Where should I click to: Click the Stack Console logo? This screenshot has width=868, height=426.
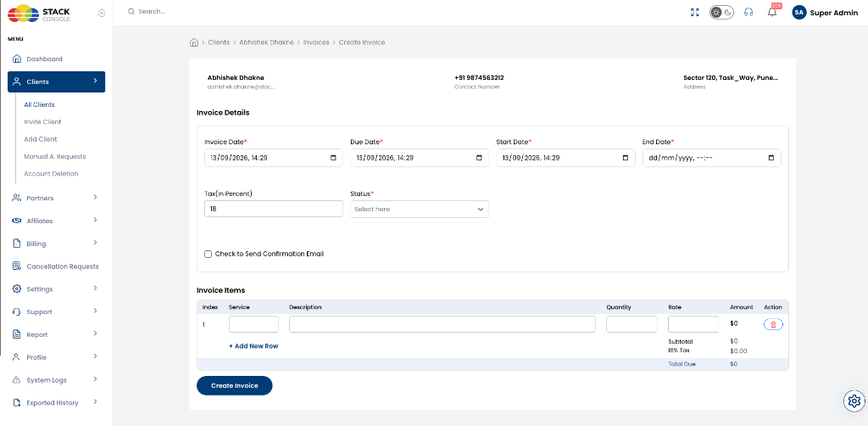tap(39, 13)
